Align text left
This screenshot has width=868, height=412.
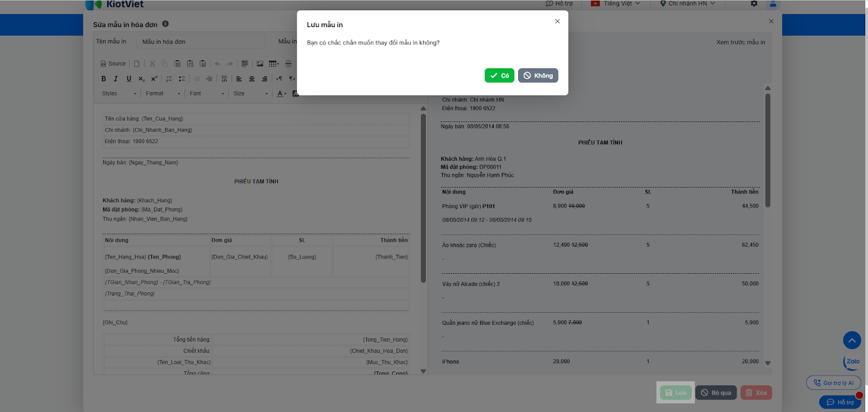[x=239, y=79]
